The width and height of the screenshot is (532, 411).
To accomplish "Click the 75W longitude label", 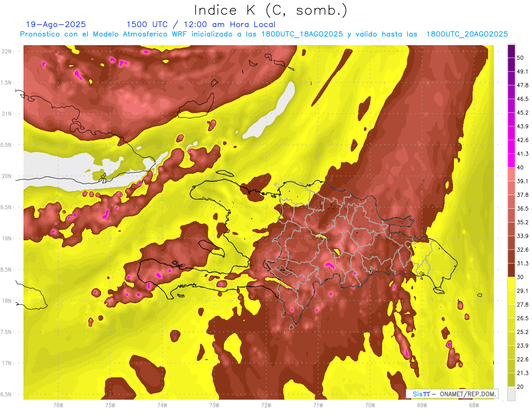I will 110,405.
